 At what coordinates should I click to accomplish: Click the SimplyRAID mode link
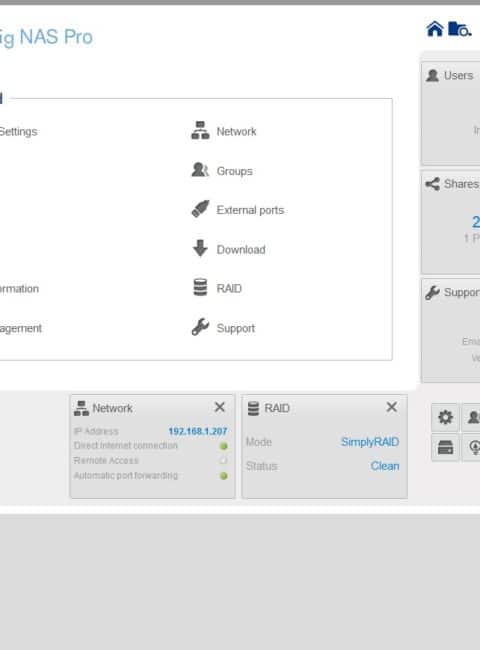click(370, 442)
